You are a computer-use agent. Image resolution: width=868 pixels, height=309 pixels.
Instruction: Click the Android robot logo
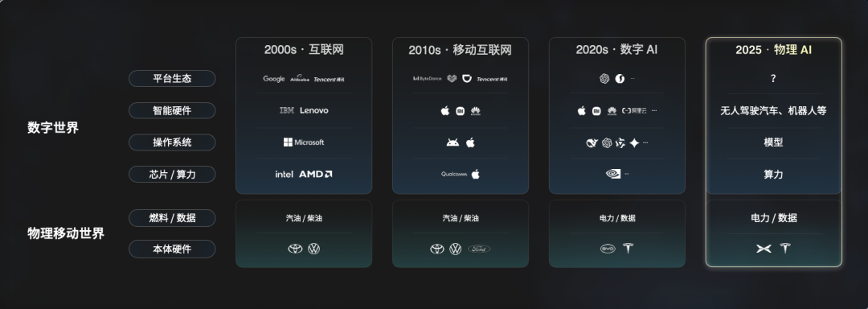(452, 143)
